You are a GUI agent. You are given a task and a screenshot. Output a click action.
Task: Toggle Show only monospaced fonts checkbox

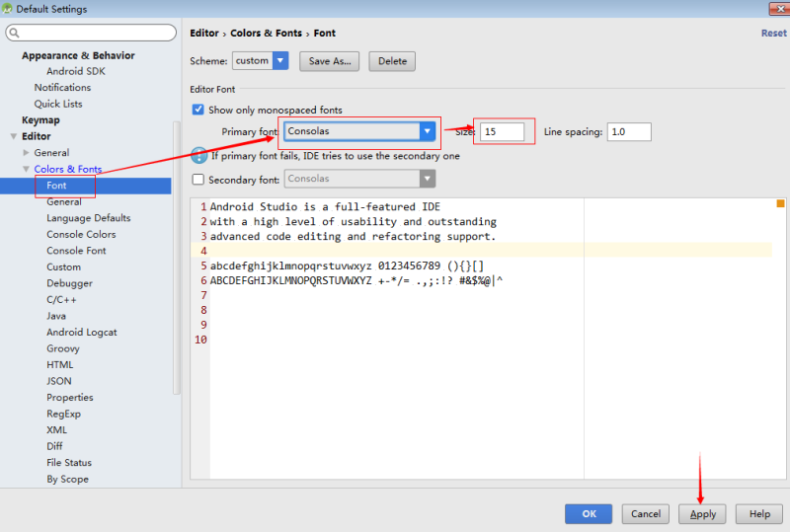tap(198, 110)
